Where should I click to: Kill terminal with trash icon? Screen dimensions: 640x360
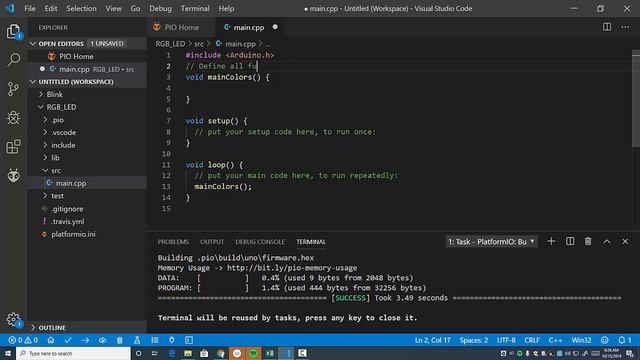coord(588,242)
